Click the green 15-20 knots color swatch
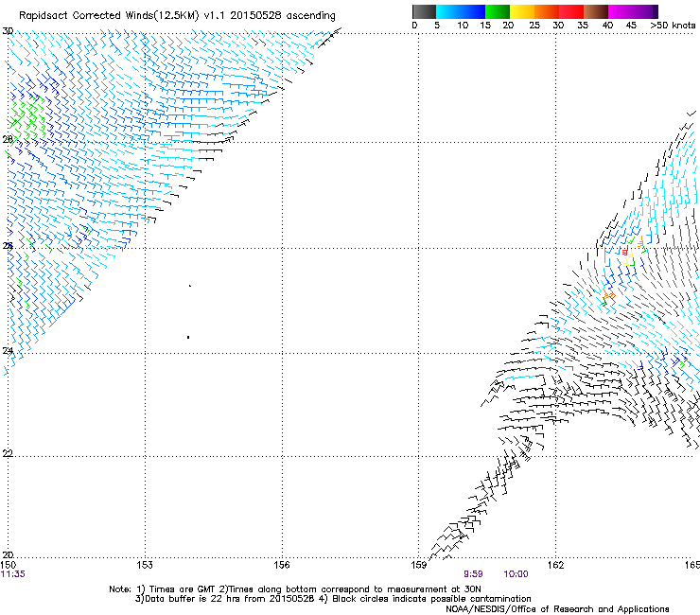The height and width of the screenshot is (615, 700). (498, 11)
